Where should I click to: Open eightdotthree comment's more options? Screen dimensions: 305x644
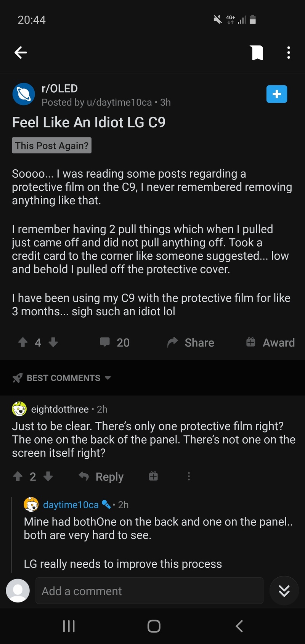click(189, 476)
